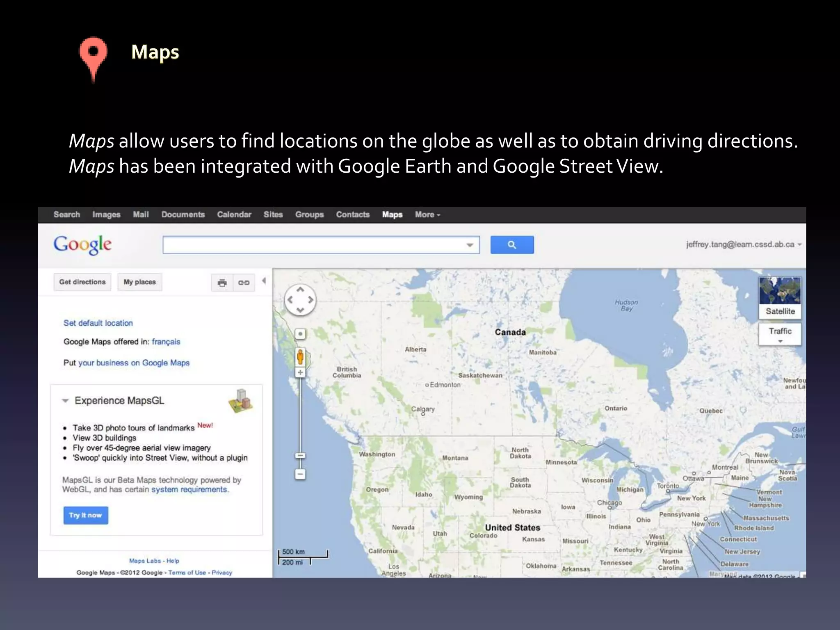Click the Help link in footer
This screenshot has width=840, height=630.
[173, 561]
